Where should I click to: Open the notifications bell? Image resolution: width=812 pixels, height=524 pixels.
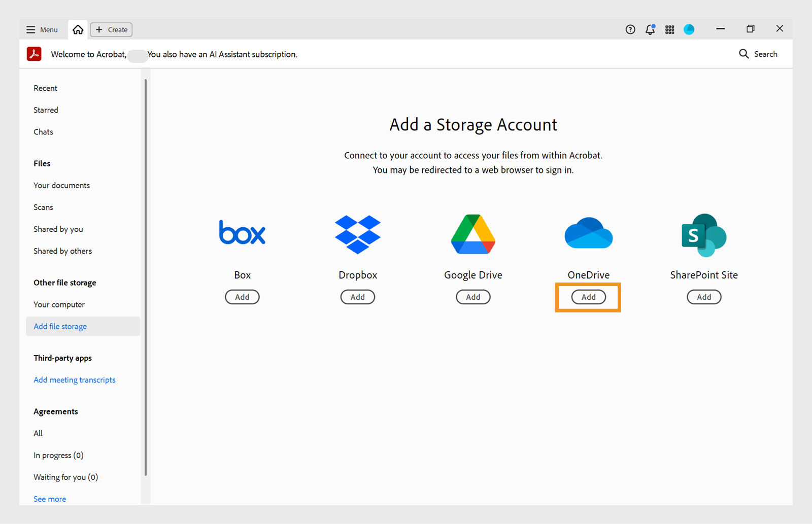pyautogui.click(x=650, y=29)
